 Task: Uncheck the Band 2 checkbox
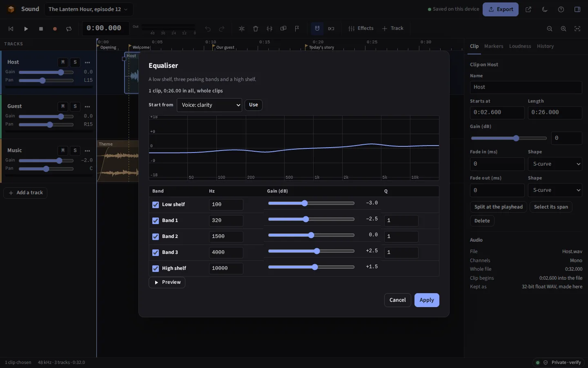(156, 237)
